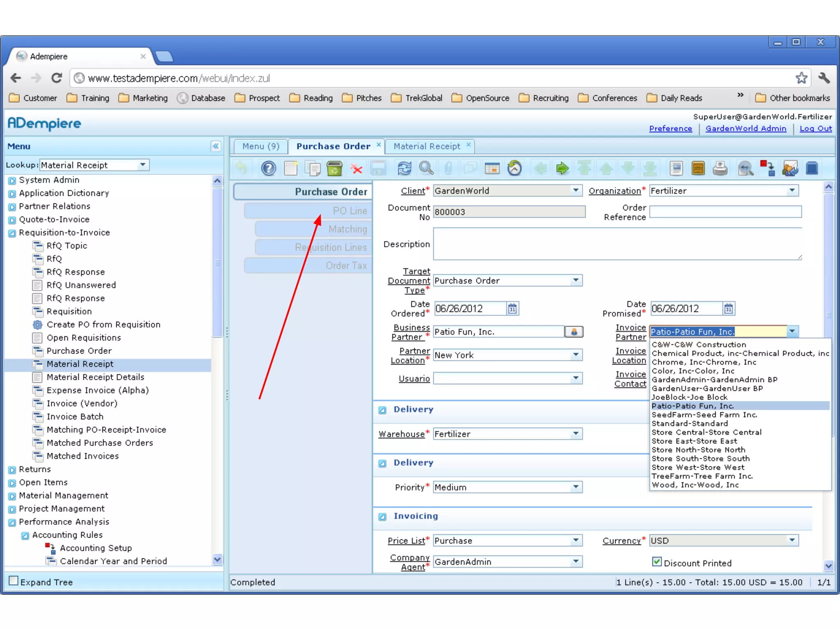Click the green recycle bin Delete icon

pyautogui.click(x=335, y=169)
